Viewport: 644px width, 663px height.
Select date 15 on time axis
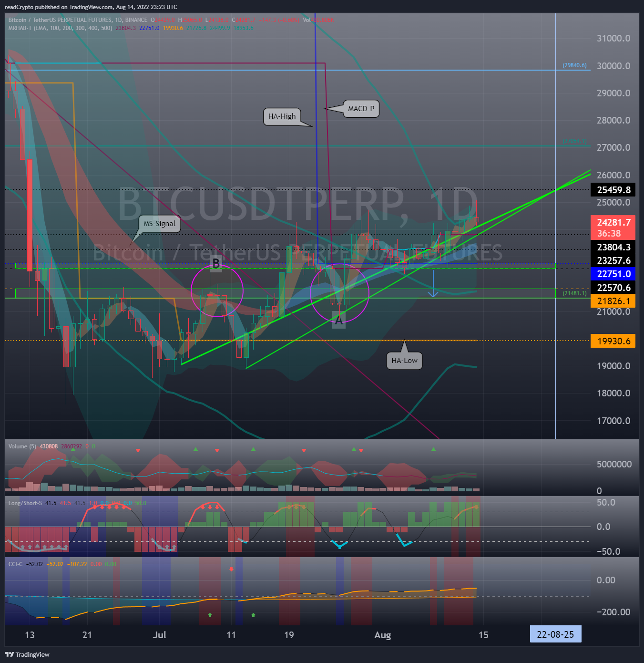click(483, 635)
